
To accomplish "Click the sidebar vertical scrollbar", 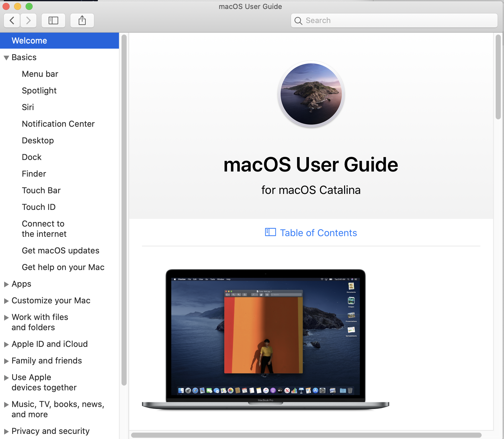I will (x=124, y=210).
